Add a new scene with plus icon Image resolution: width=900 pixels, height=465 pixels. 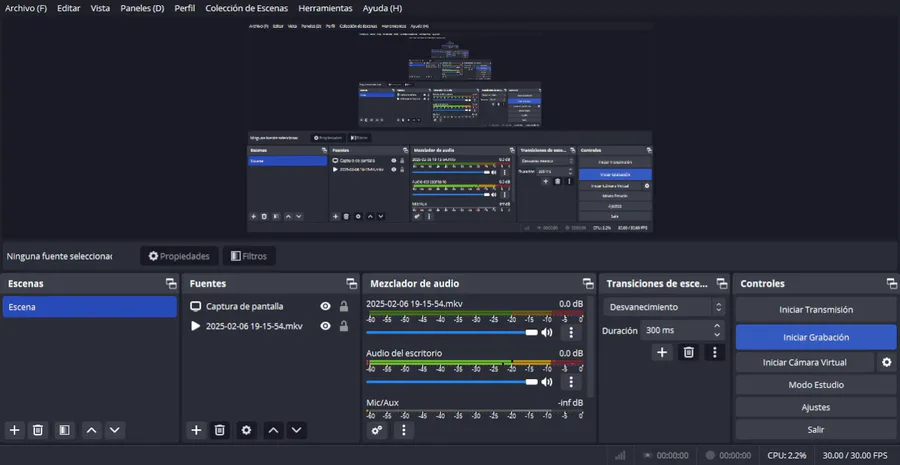point(14,430)
